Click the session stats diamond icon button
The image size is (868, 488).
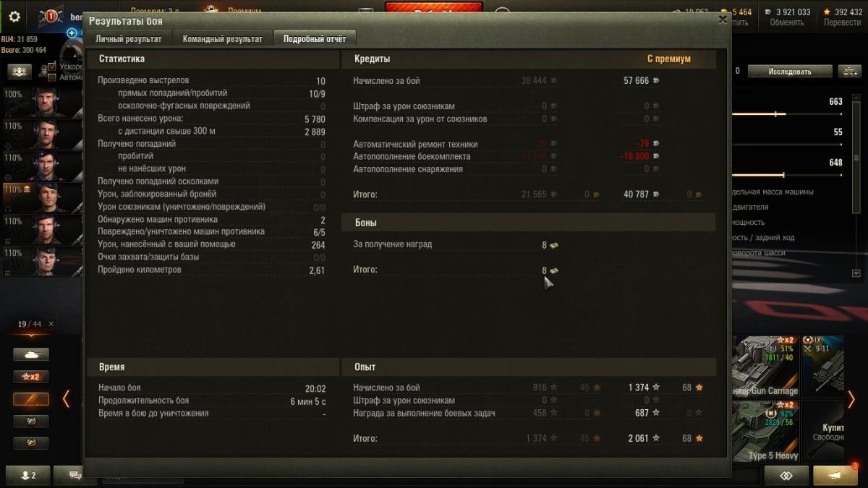(x=786, y=475)
